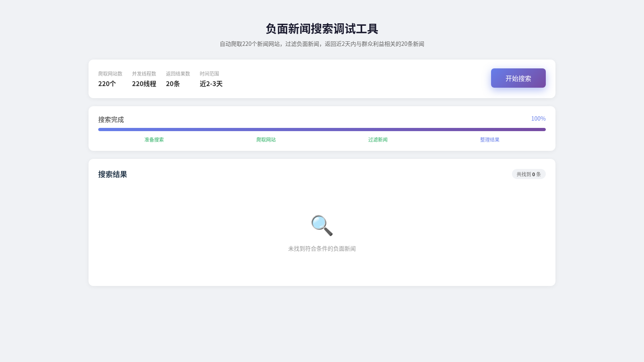Viewport: 644px width, 362px height.
Task: Click the 共找到 0 条 result count badge
Action: tap(529, 174)
